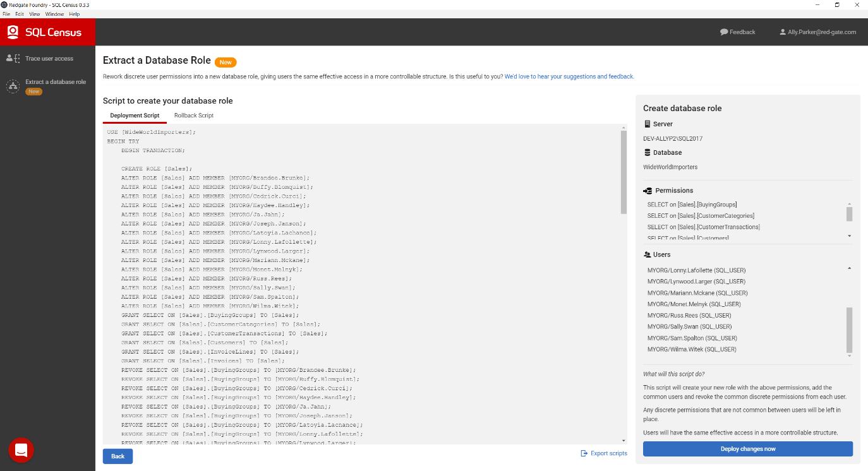The height and width of the screenshot is (471, 868).
Task: Select user MYORG/Russ.Rees
Action: point(689,316)
